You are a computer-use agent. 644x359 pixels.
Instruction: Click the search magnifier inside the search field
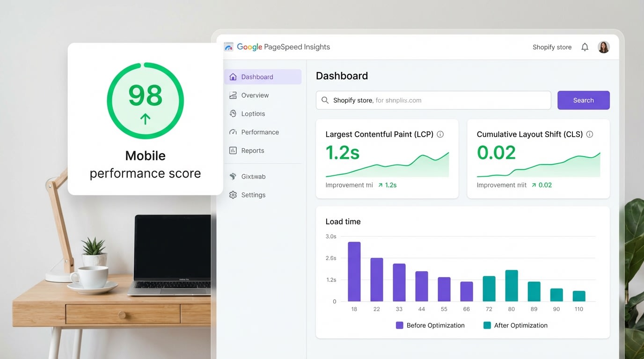tap(325, 100)
